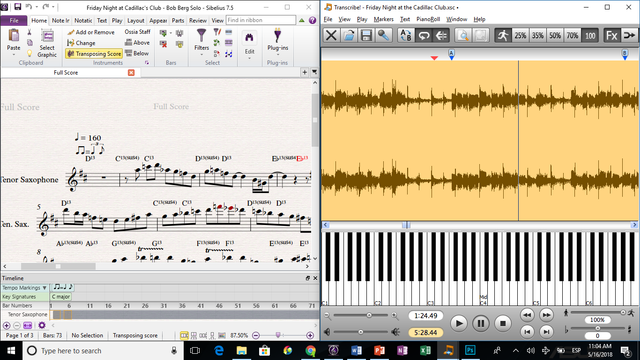Adjust the Sibelius score zoom slider
The width and height of the screenshot is (640, 360).
click(278, 335)
